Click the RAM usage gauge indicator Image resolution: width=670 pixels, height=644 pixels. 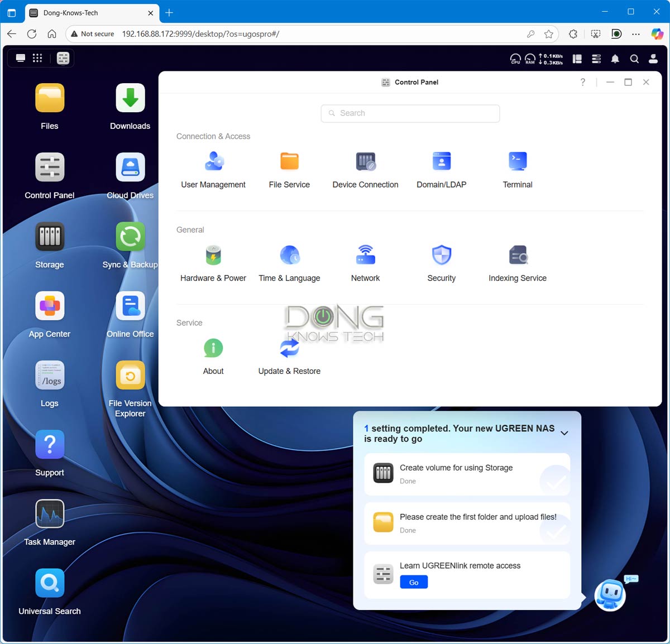pos(530,59)
